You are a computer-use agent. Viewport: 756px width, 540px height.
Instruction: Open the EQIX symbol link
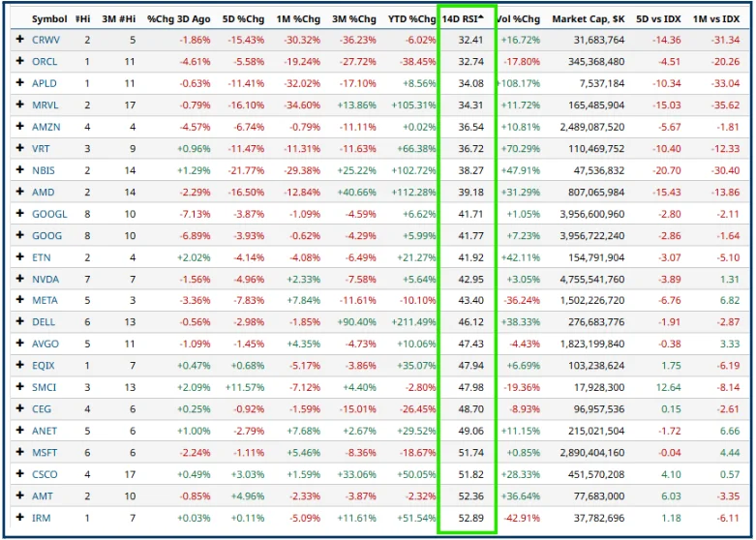pos(44,366)
